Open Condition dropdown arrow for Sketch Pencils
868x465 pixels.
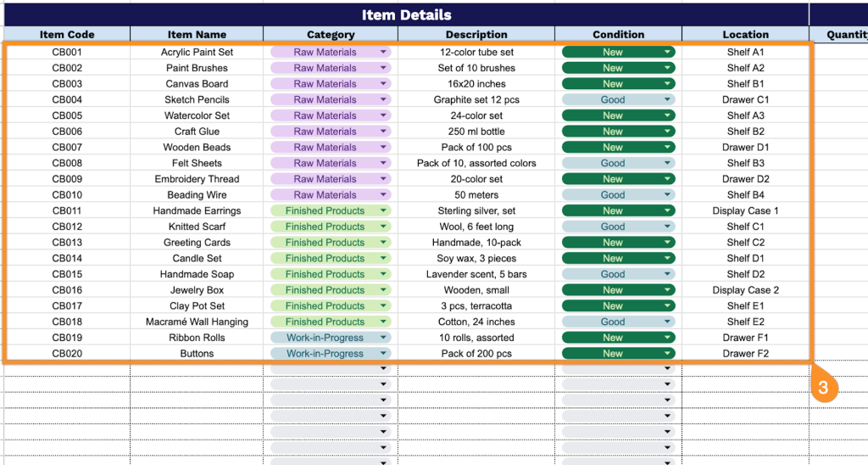668,100
